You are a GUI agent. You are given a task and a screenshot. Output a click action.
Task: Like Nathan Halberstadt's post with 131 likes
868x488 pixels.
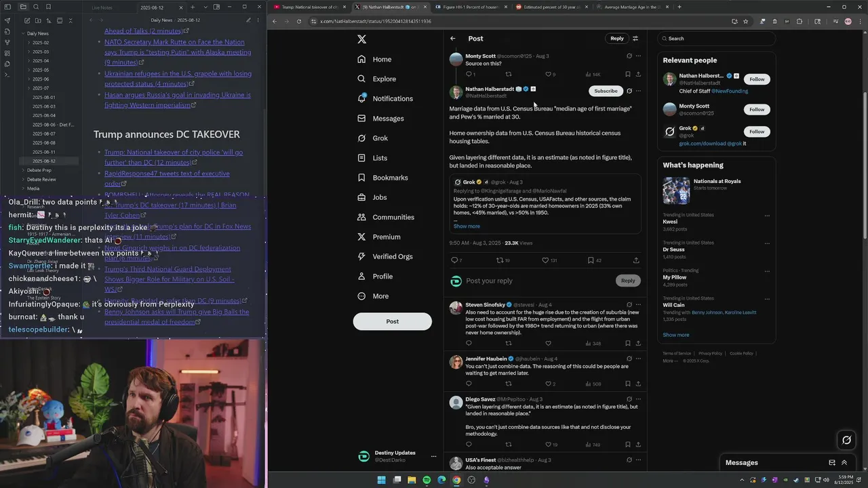[x=545, y=260]
